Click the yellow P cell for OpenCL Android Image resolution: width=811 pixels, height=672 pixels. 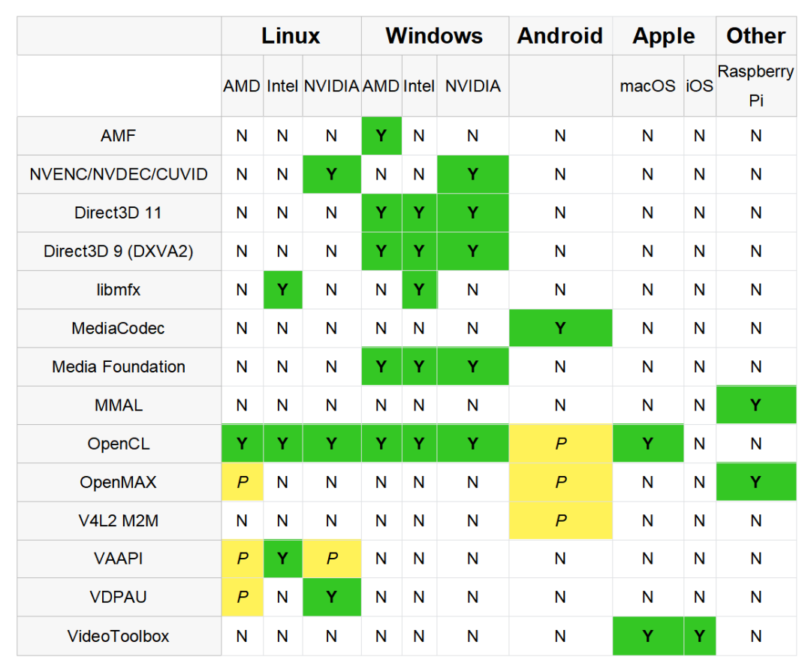(560, 444)
